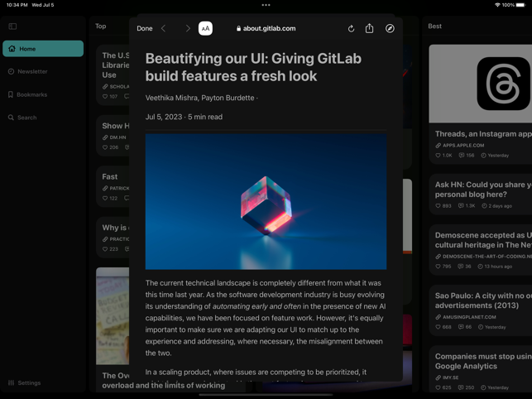Image resolution: width=532 pixels, height=399 pixels.
Task: Like the Threads story with 1.0K heart
Action: pyautogui.click(x=443, y=155)
